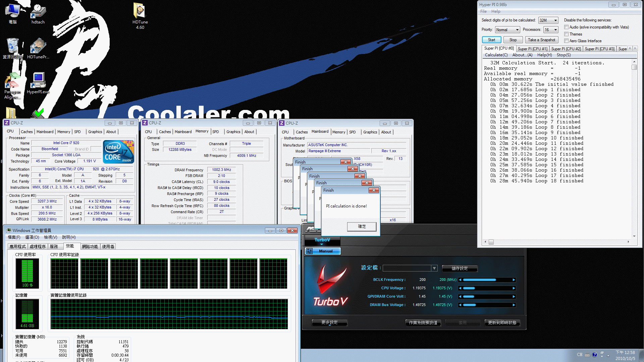Toggle the Aero Glass Interface checkbox
Viewport: 644px width, 362px height.
click(x=566, y=41)
